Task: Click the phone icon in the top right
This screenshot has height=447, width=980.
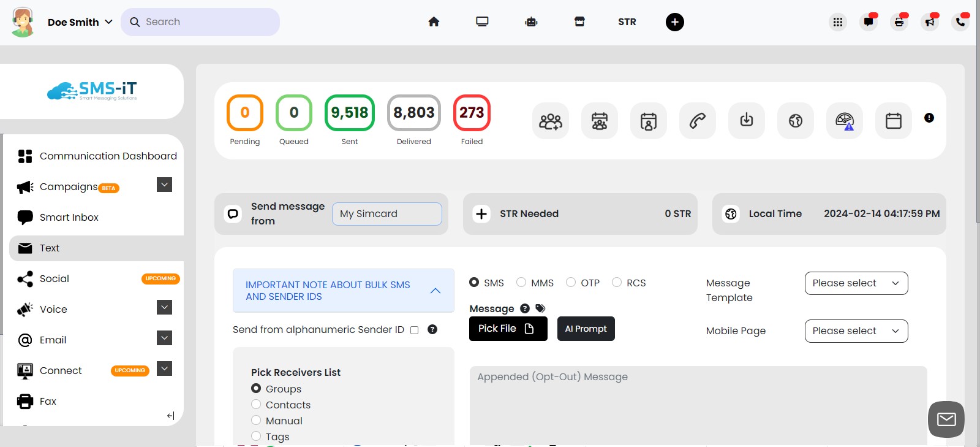Action: (960, 22)
